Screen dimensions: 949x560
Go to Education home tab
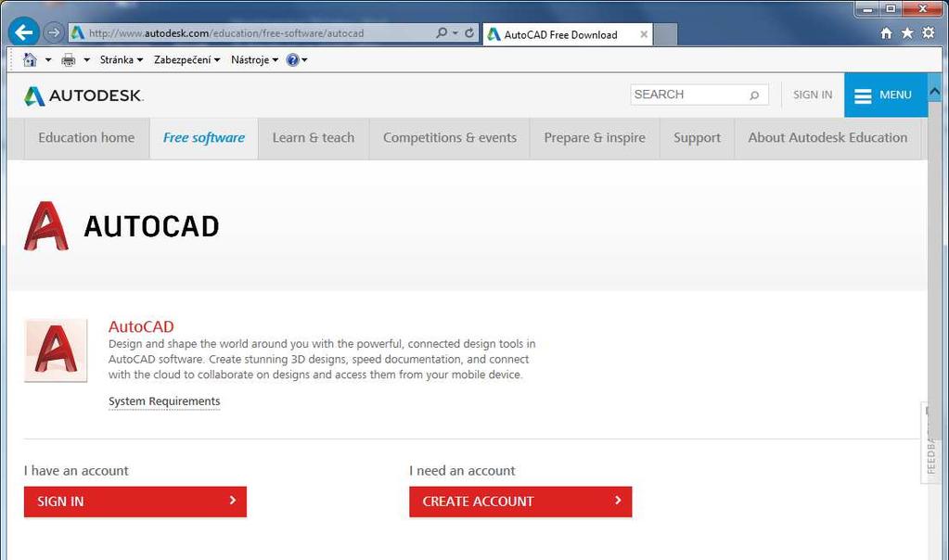[x=86, y=138]
